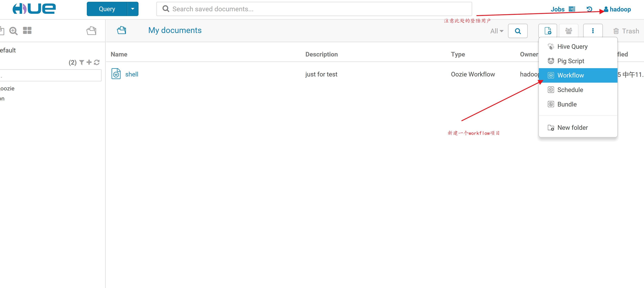Click the Trash button

click(x=626, y=31)
